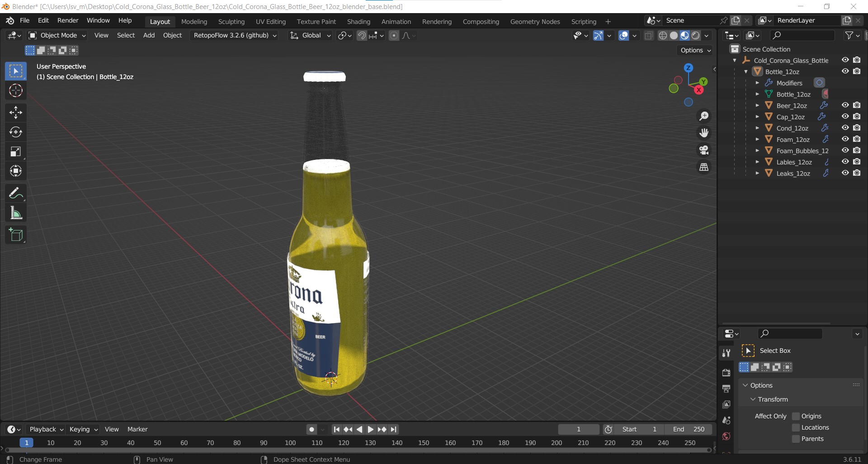The height and width of the screenshot is (464, 868).
Task: Toggle the camera view icon
Action: coord(704,150)
